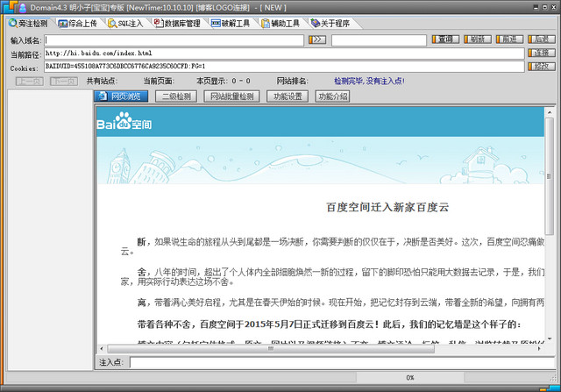561x392 pixels.
Task: Click the 注入点 input field
Action: tap(342, 362)
